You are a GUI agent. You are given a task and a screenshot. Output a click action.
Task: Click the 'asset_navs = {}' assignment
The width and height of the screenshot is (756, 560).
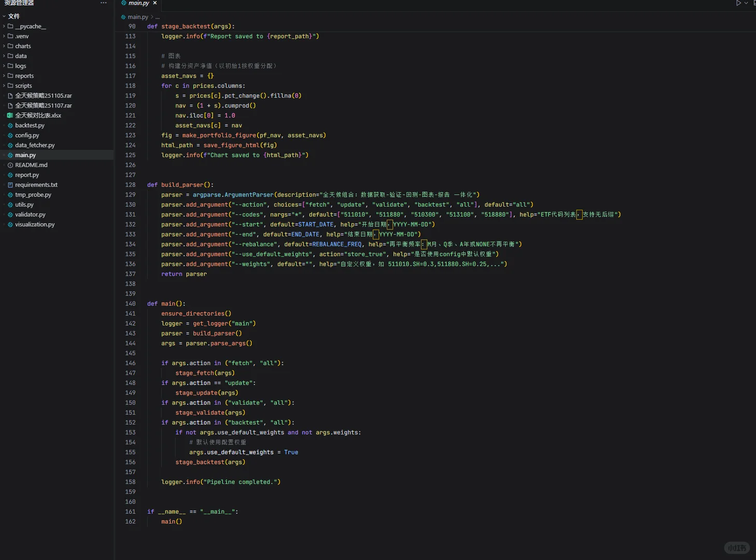point(188,76)
